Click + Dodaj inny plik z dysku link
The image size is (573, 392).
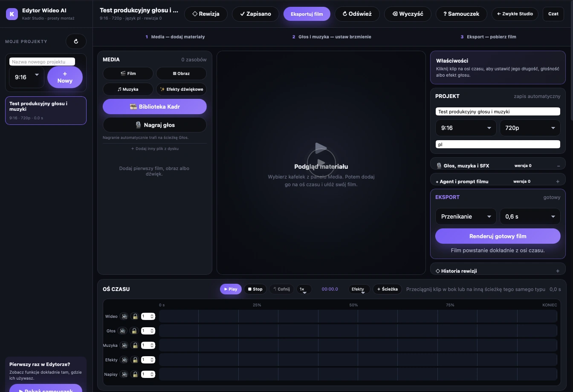155,149
